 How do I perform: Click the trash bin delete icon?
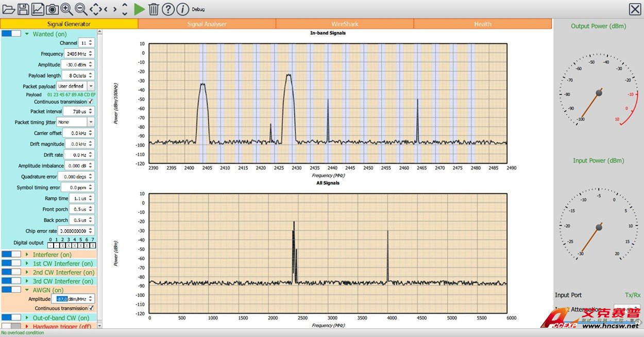pyautogui.click(x=154, y=9)
